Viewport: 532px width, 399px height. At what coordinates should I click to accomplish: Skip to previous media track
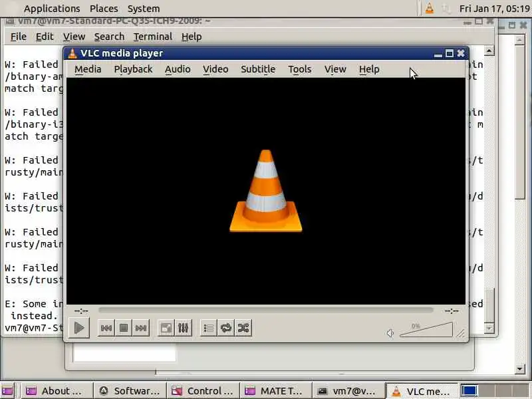click(x=106, y=328)
